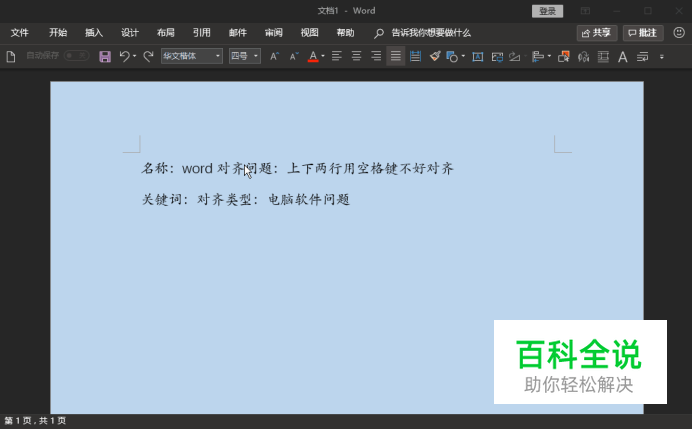Image resolution: width=692 pixels, height=429 pixels.
Task: Apply distributed alignment with the blue icon
Action: (x=415, y=56)
